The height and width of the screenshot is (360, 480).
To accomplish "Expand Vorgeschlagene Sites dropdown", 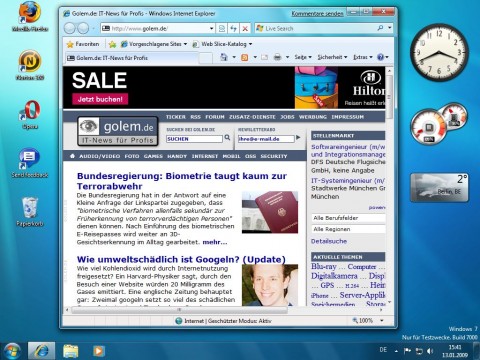I will click(185, 44).
